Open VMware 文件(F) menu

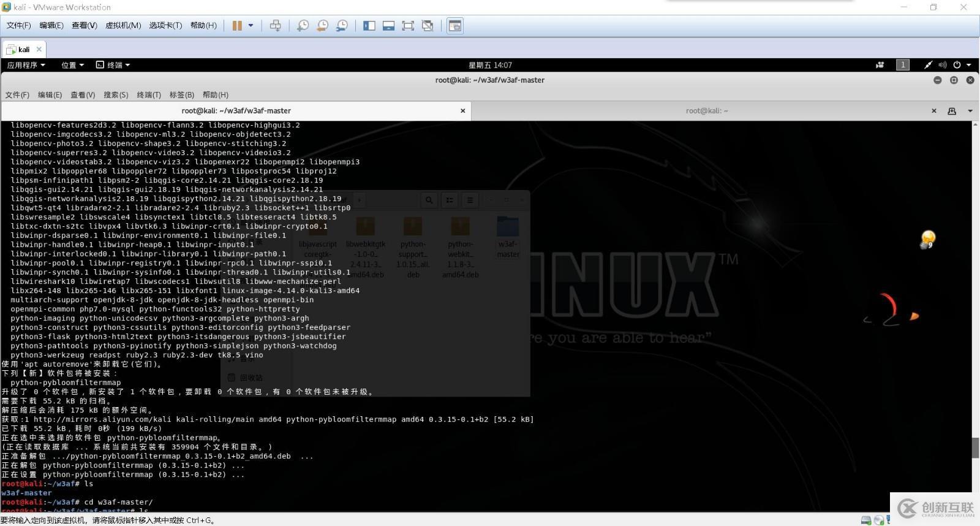(x=18, y=26)
